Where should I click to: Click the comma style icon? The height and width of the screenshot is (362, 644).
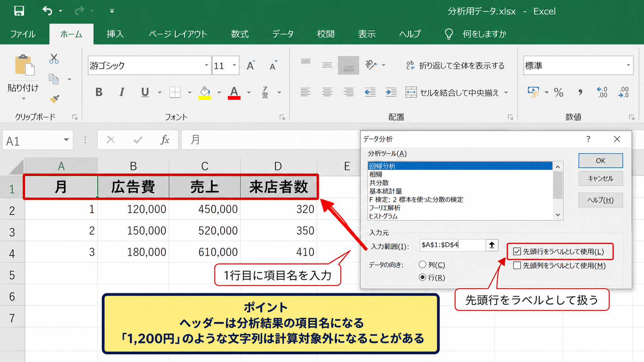point(580,92)
